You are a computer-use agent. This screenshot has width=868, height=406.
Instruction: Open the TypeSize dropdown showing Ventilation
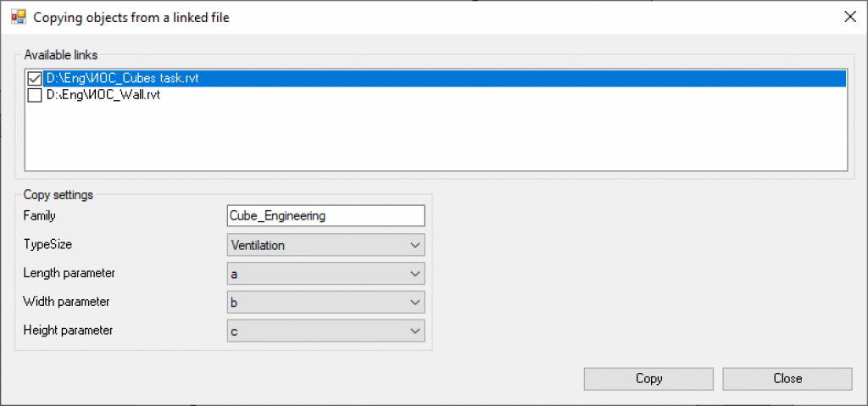(x=325, y=245)
